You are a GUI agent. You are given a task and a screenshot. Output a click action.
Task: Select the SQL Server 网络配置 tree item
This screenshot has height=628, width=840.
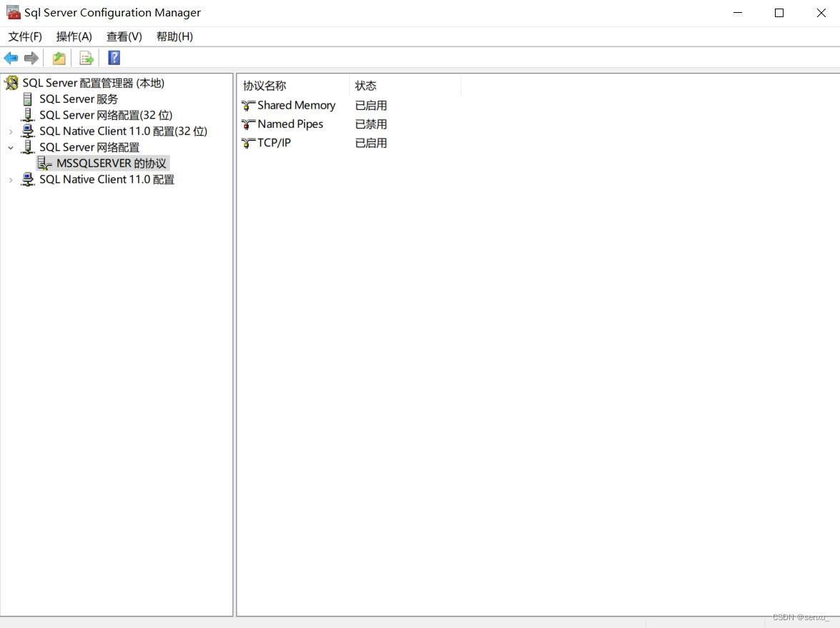tap(89, 147)
